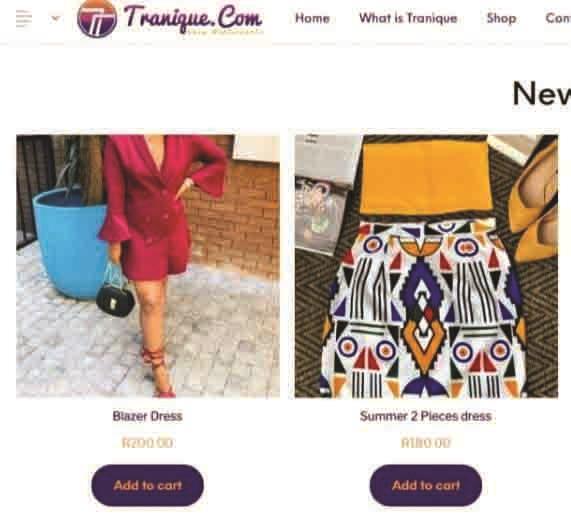571x527 pixels.
Task: View the Blazer Dress product photo
Action: (x=148, y=266)
